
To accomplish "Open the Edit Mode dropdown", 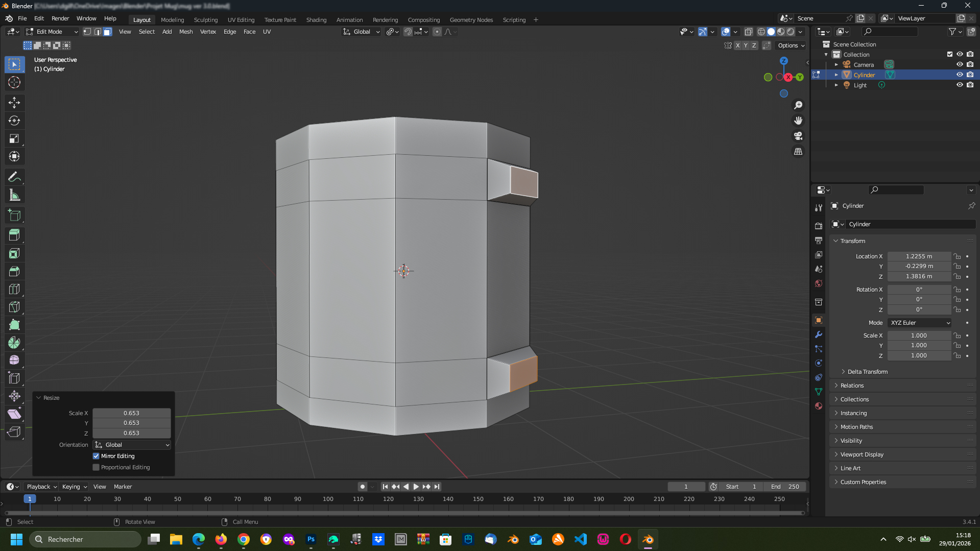I will point(52,32).
